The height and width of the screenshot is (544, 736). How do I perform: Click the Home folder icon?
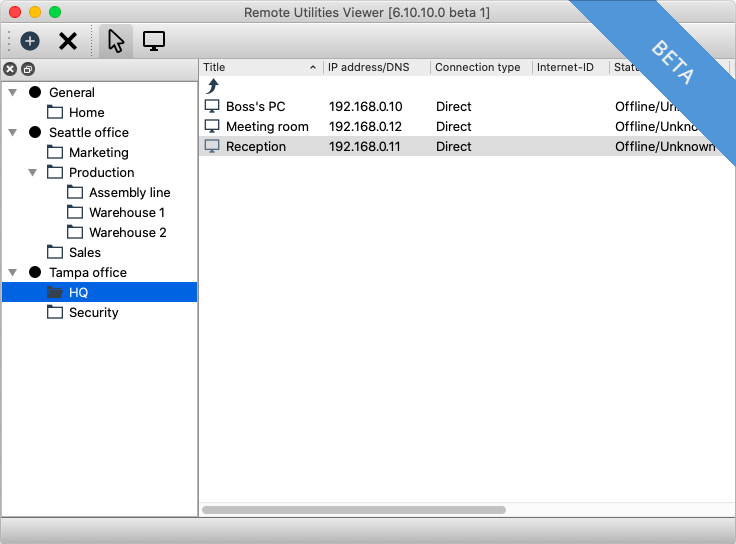pyautogui.click(x=55, y=112)
